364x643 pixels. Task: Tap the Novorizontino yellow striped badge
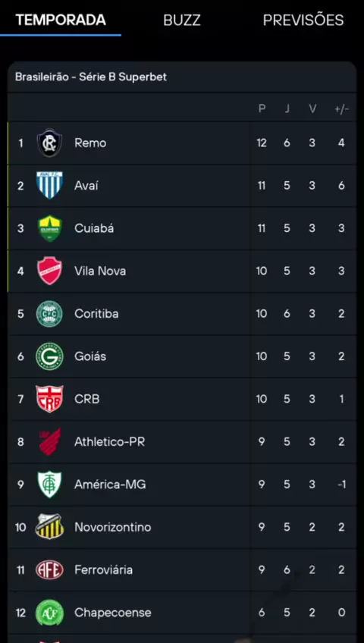pyautogui.click(x=49, y=527)
